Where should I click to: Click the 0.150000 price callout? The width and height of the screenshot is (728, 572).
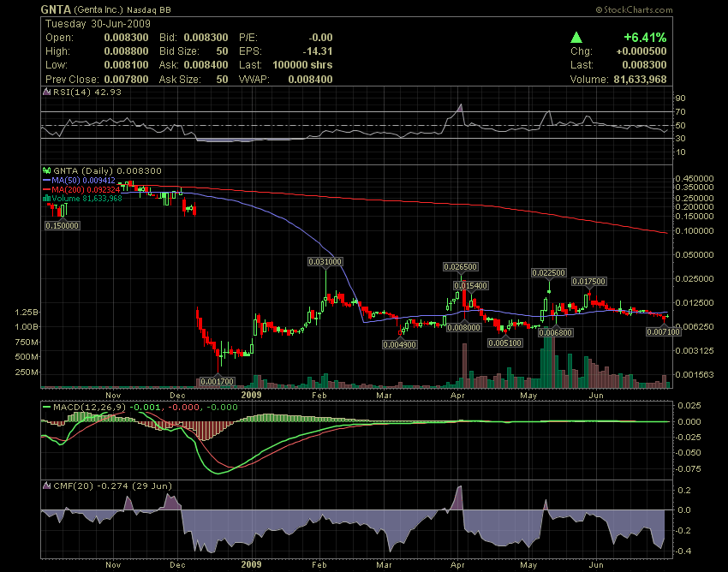tap(63, 226)
